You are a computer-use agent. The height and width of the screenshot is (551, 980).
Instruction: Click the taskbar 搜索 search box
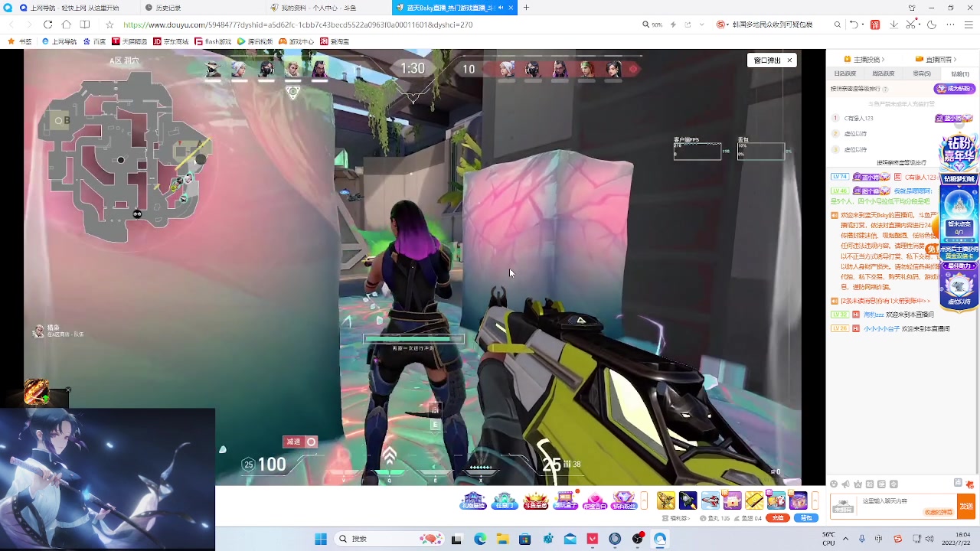click(390, 539)
